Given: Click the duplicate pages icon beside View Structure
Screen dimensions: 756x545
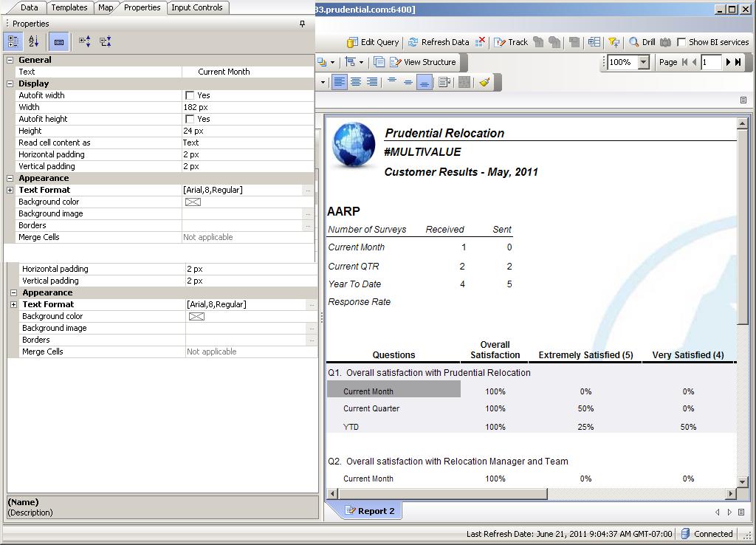Looking at the screenshot, I should pyautogui.click(x=379, y=62).
